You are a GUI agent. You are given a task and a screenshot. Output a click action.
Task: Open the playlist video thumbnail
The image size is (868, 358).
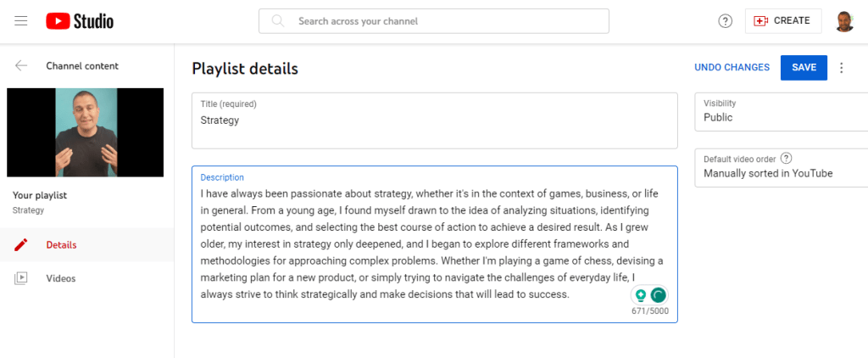[x=86, y=132]
